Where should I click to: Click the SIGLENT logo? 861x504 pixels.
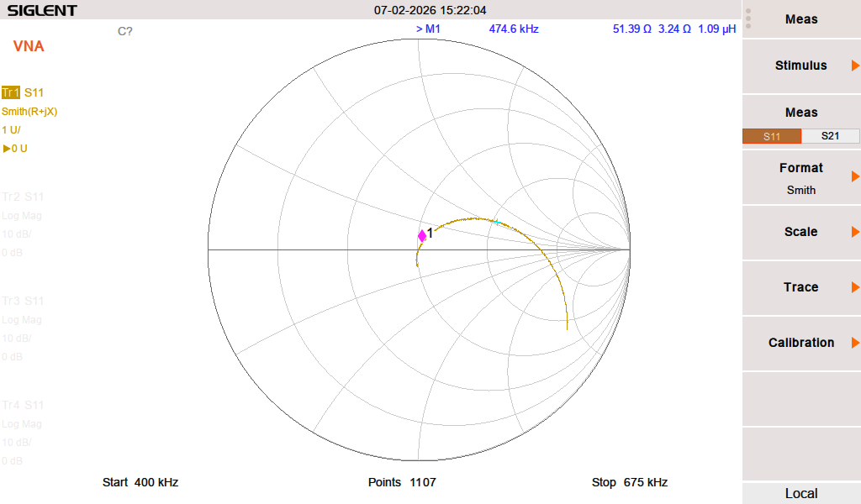[42, 10]
